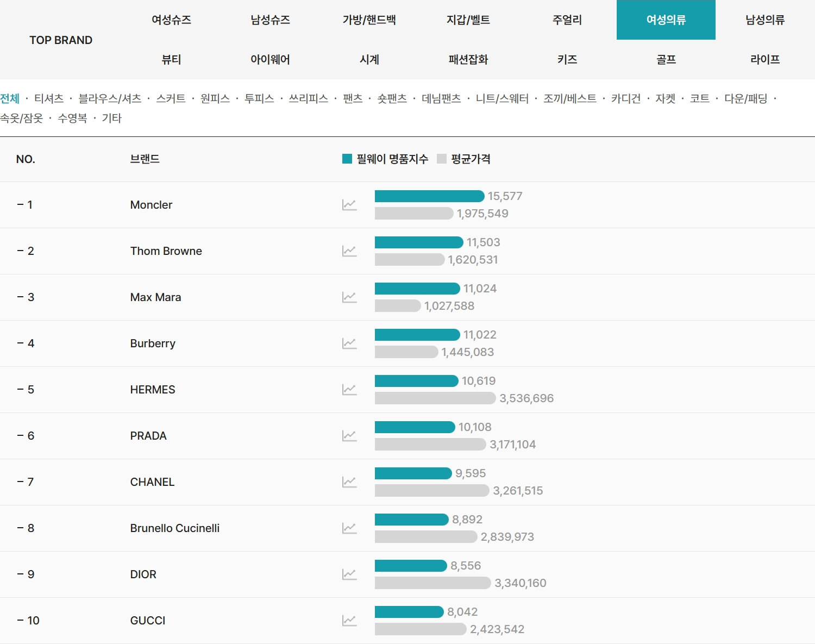Click the TOP BRAND heading
Image resolution: width=815 pixels, height=644 pixels.
pos(61,40)
